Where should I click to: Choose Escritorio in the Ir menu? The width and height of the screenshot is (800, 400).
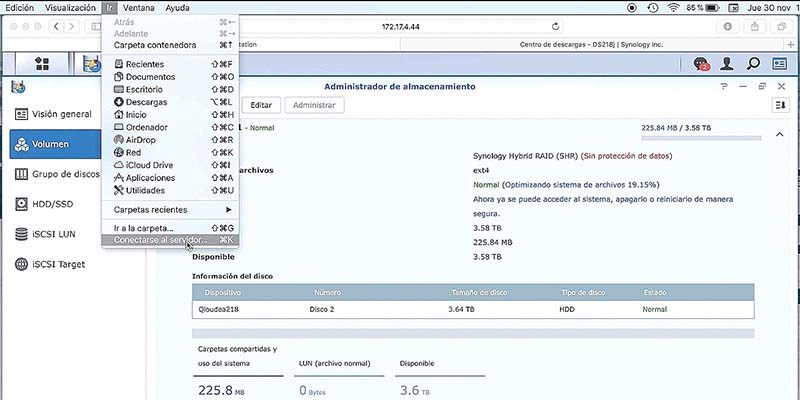click(170, 89)
